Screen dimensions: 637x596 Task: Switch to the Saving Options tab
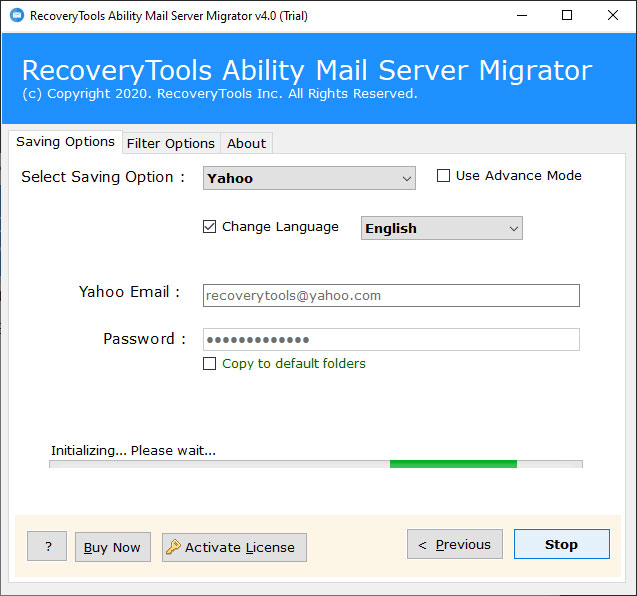65,142
